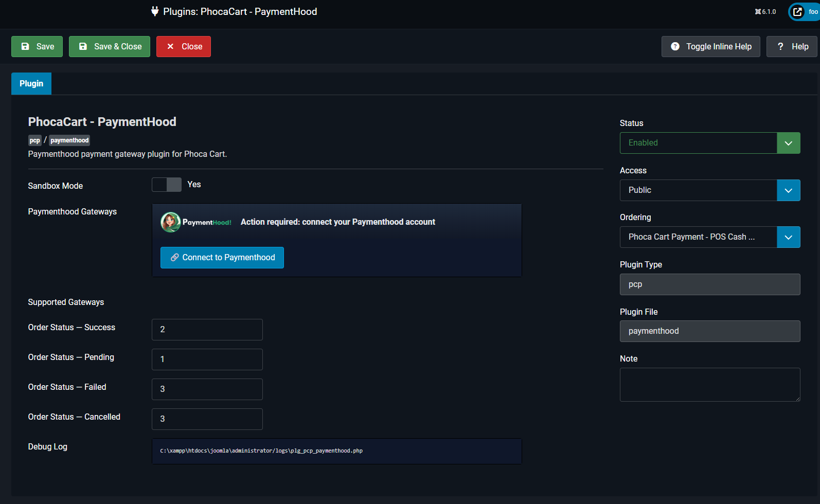Viewport: 820px width, 504px height.
Task: Click the PaymentHood logo avatar
Action: (x=171, y=222)
